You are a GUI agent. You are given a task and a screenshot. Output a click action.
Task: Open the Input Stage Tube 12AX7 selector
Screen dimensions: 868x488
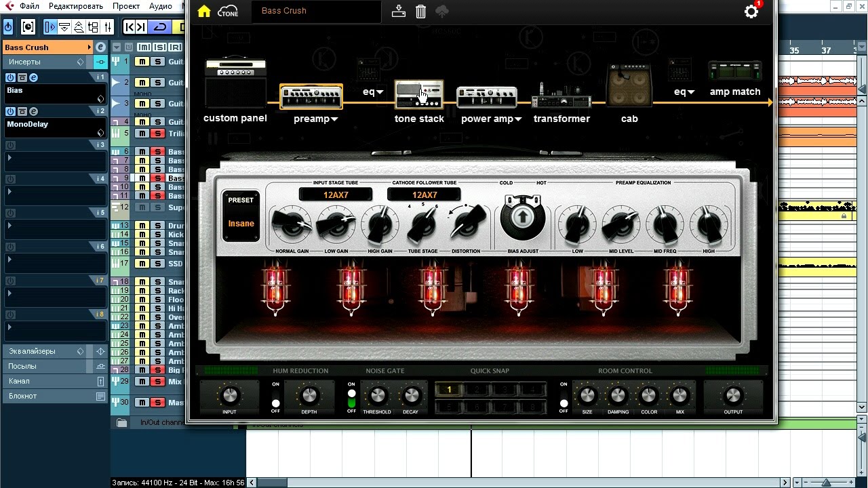pyautogui.click(x=336, y=195)
